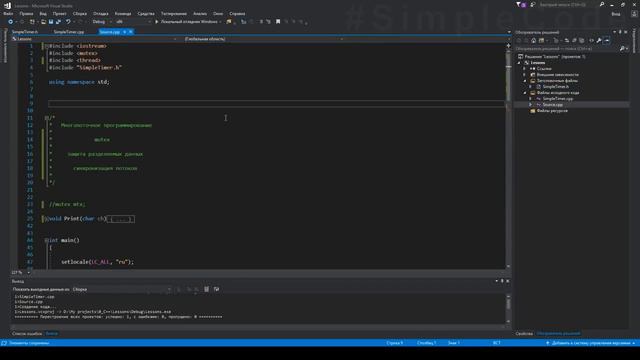Open the Lessons project scope dropdown

point(94,39)
